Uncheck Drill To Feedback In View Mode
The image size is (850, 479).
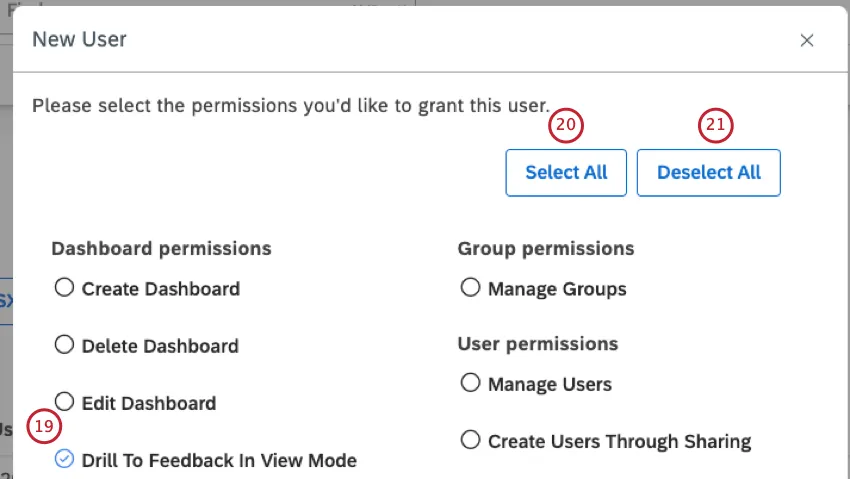65,459
